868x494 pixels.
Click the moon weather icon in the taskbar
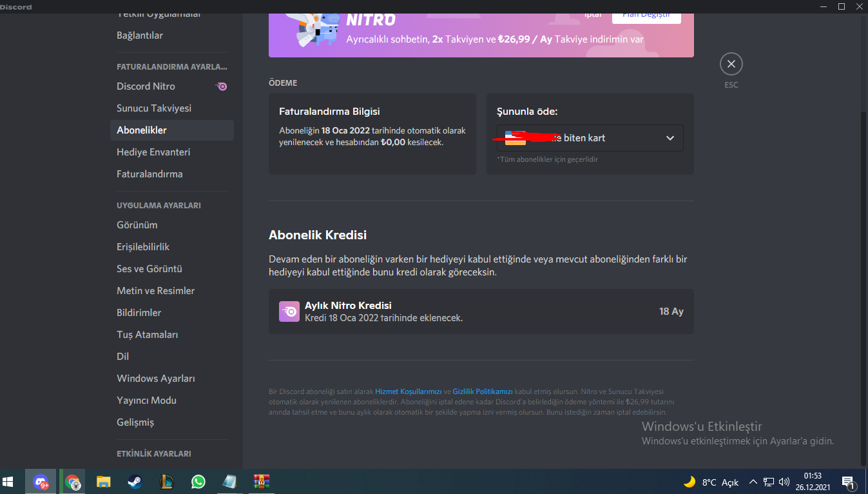pos(690,482)
